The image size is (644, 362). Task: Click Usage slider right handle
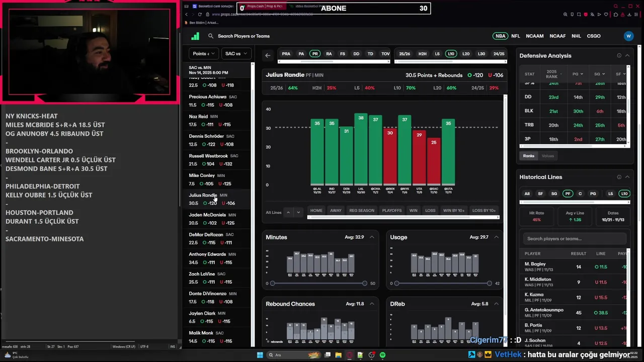[x=489, y=284]
